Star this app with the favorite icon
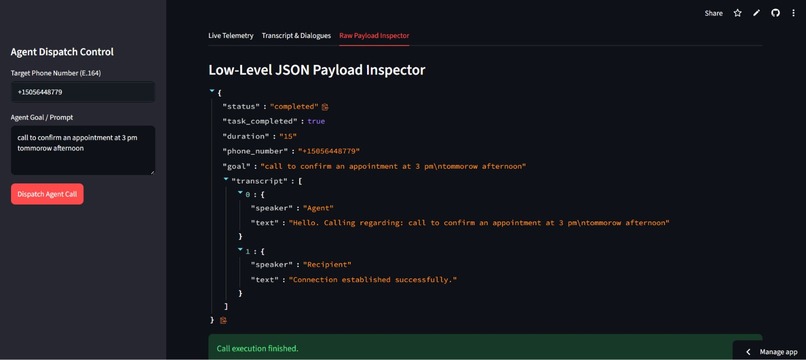The image size is (806, 360). (738, 13)
